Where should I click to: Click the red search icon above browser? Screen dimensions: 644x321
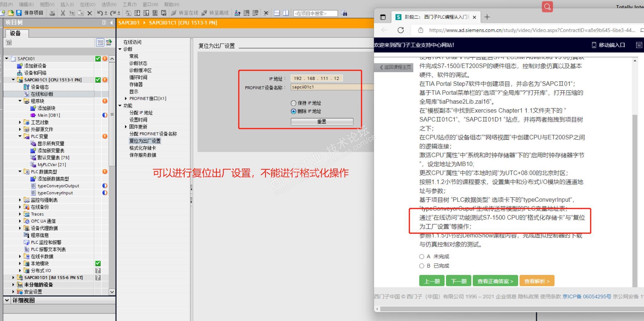click(x=547, y=6)
